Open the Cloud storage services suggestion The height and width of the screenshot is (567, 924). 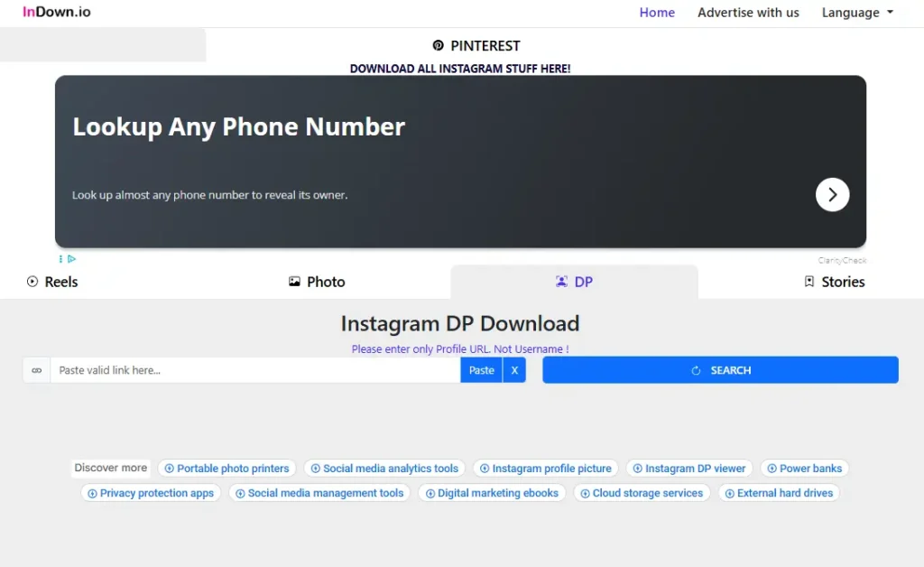(x=642, y=493)
